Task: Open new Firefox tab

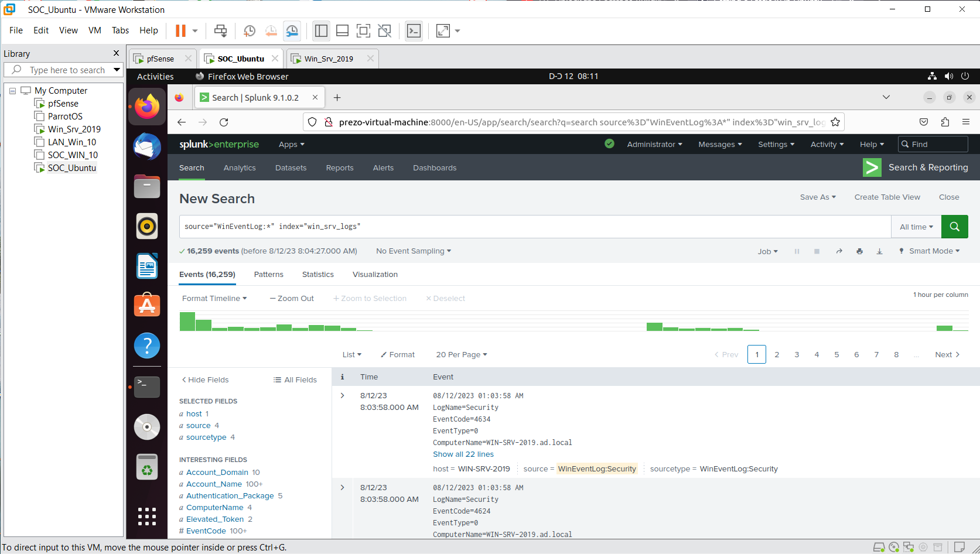Action: [337, 98]
